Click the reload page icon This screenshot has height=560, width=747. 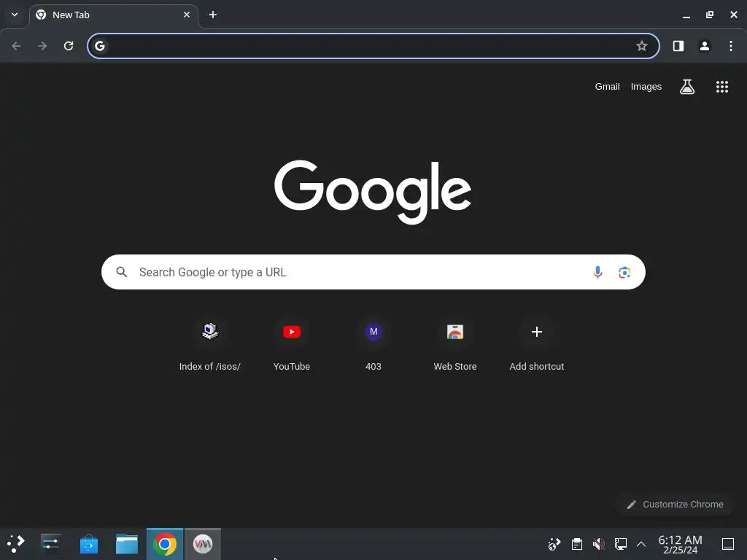click(69, 46)
